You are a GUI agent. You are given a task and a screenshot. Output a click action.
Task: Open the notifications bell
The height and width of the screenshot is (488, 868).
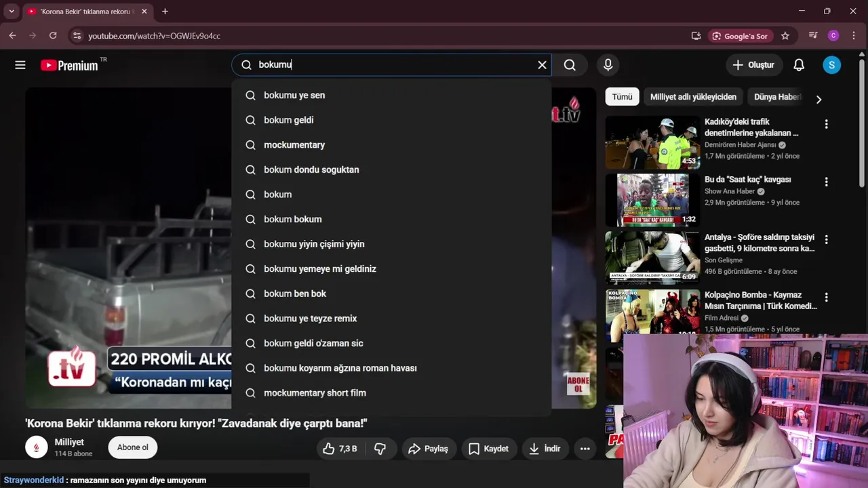[x=799, y=65]
